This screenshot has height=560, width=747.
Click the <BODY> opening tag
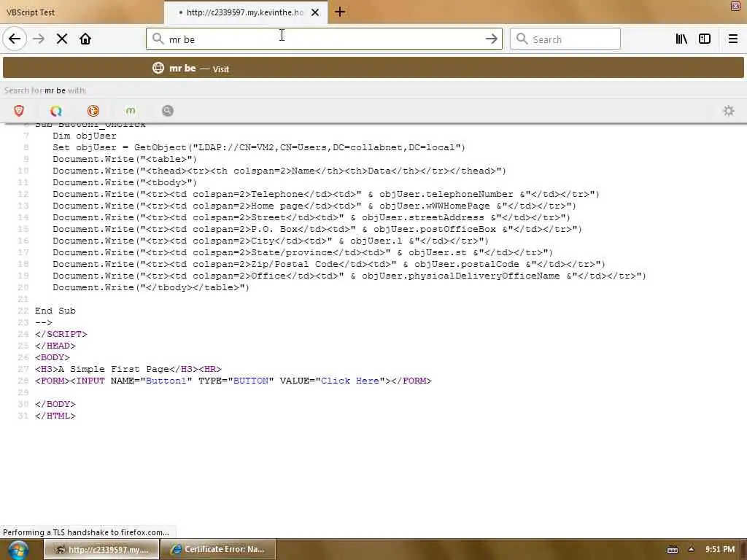[53, 357]
